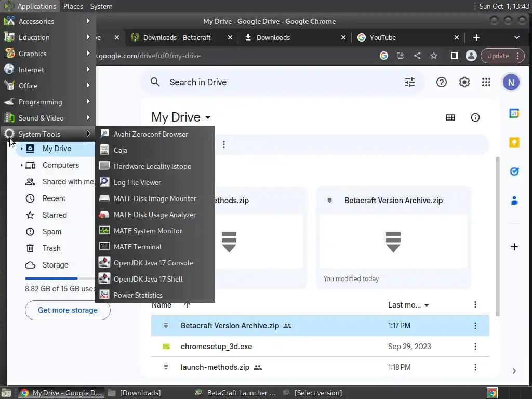Screen dimensions: 532x399
Task: Open the System menu in top panel
Action: (x=101, y=6)
